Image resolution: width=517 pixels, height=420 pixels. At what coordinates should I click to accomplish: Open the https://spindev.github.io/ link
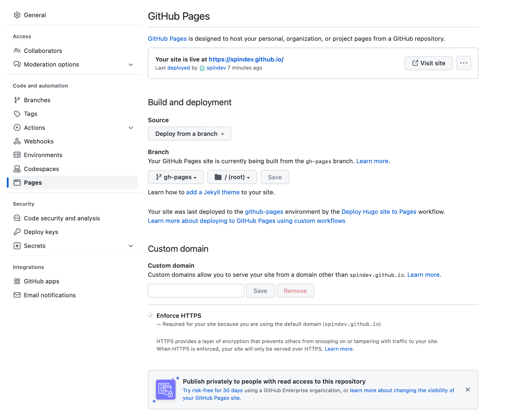246,59
